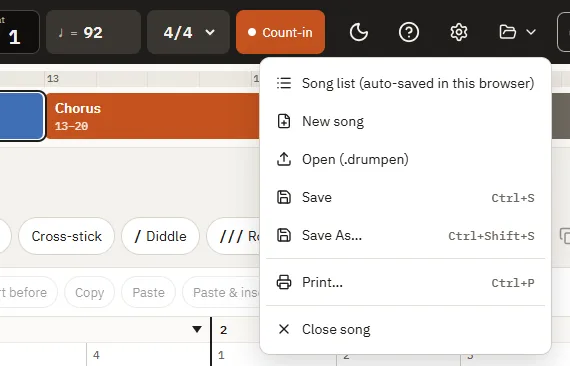Select the blue section block before Chorus
The height and width of the screenshot is (366, 570).
tap(22, 116)
